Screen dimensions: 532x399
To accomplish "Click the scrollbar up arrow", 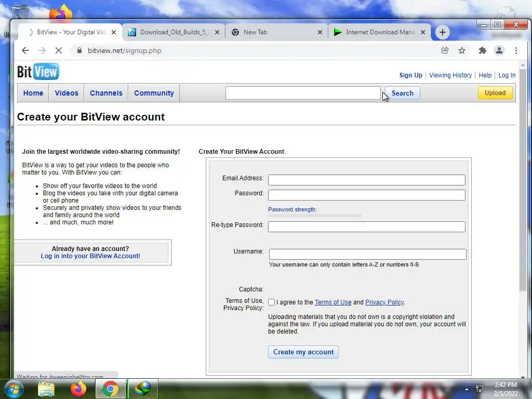I will pyautogui.click(x=523, y=65).
